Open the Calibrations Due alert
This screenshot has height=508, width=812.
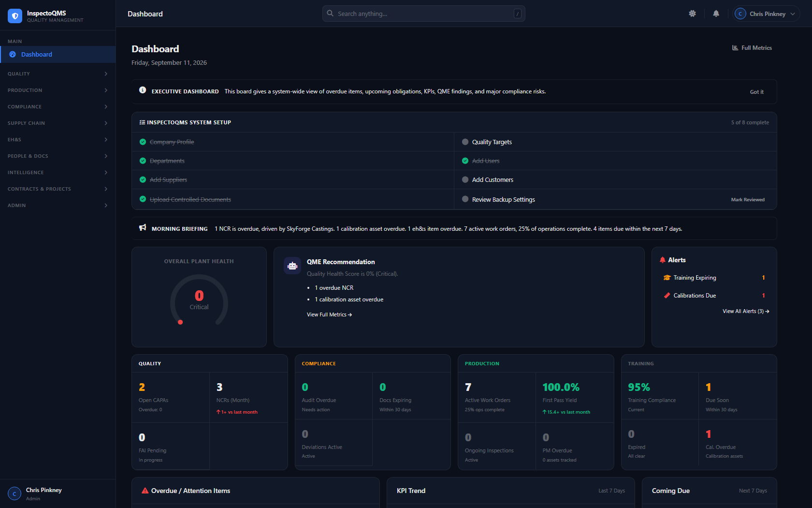[714, 296]
